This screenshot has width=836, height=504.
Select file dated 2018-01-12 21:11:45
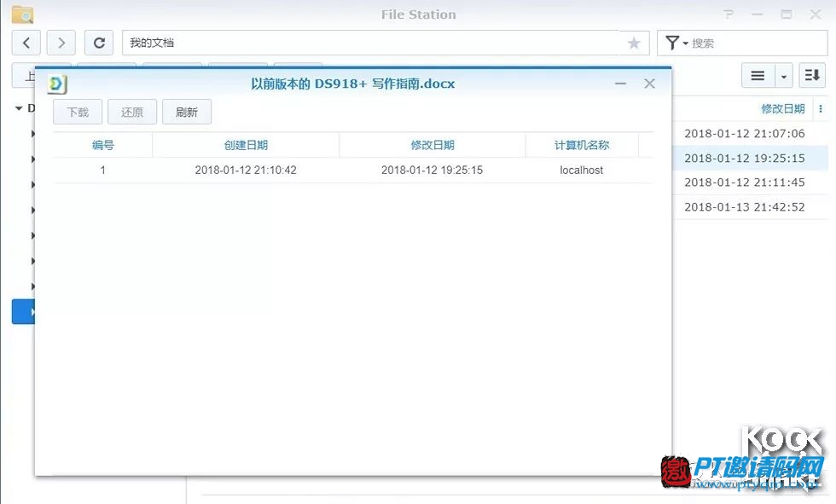click(744, 182)
